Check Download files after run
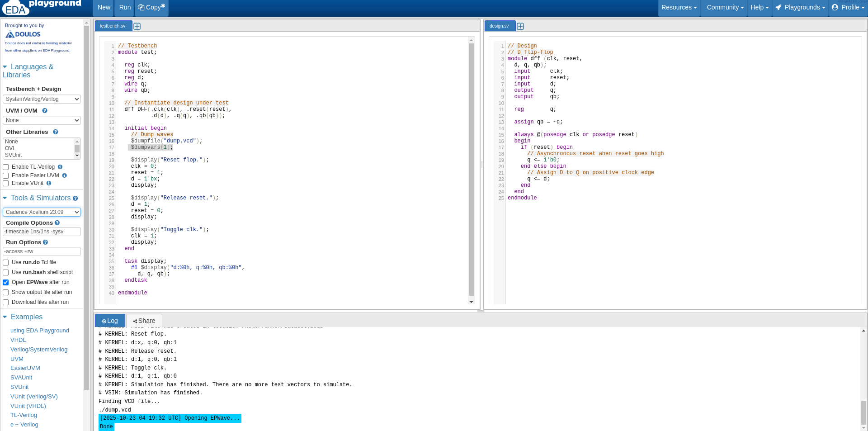 6,303
